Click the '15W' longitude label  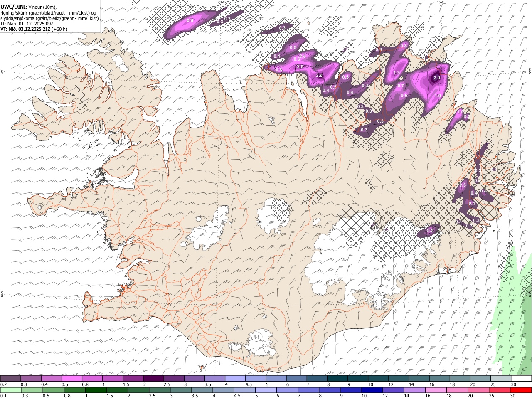[x=441, y=2]
